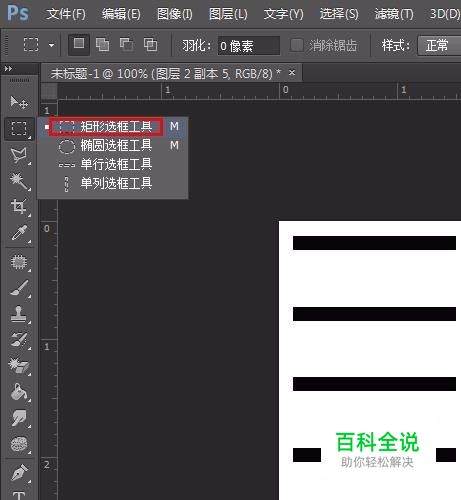
Task: Select the Healing Brush patch tool
Action: 19,262
